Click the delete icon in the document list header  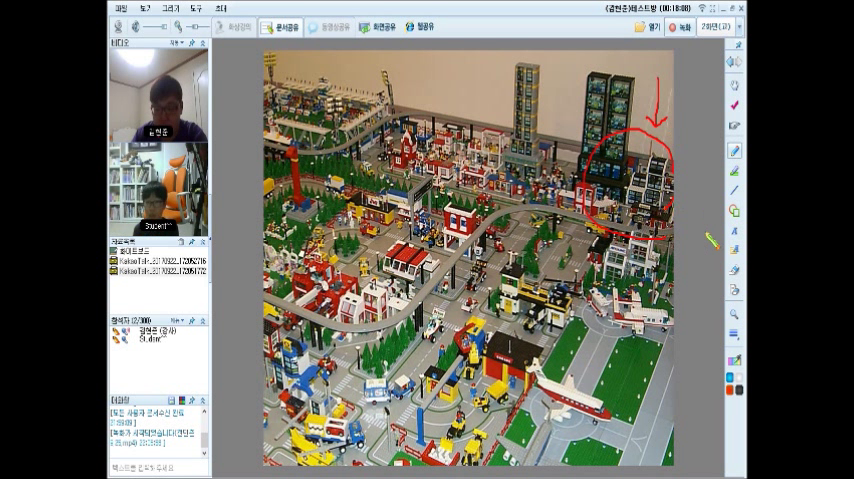tap(181, 241)
